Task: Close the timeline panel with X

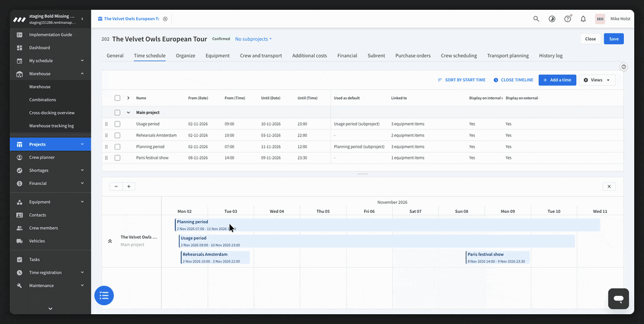Action: coord(609,186)
